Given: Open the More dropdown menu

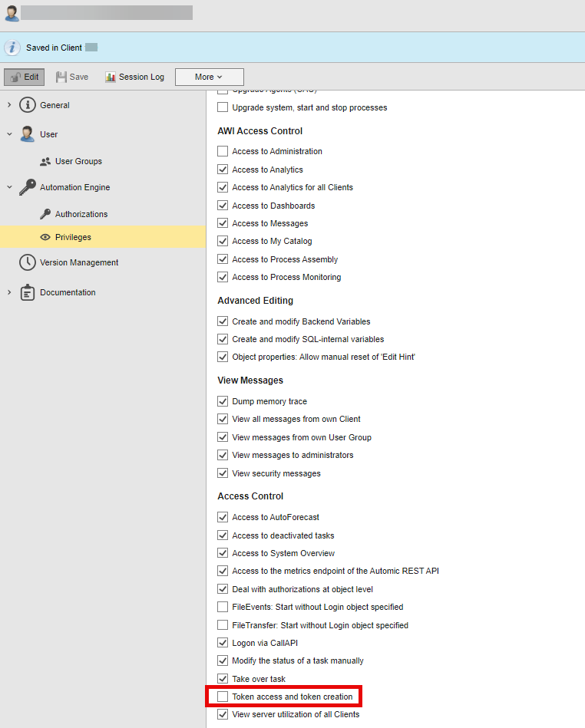Looking at the screenshot, I should point(209,77).
